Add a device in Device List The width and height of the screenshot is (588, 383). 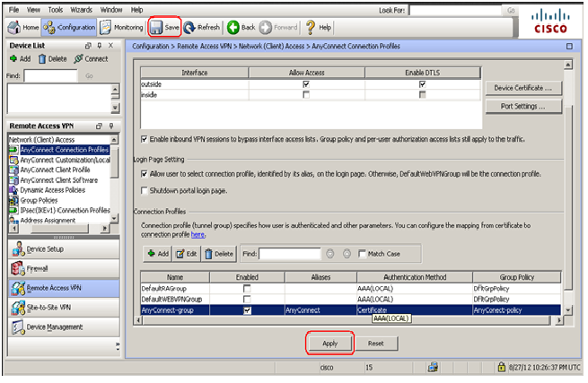(21, 59)
